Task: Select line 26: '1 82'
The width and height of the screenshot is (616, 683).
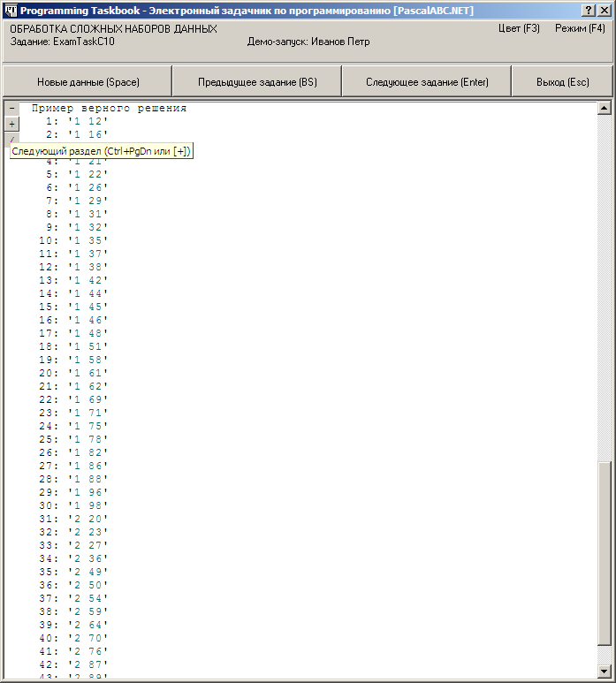Action: 73,452
